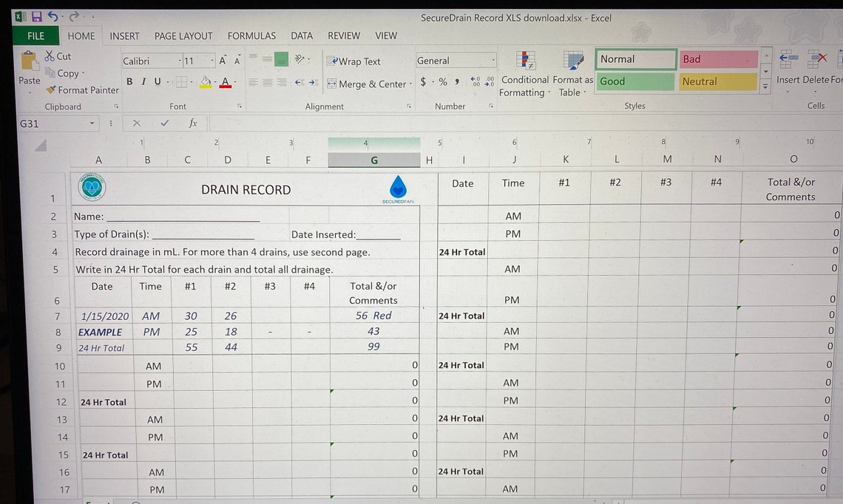Open the Calibri font name dropdown

pos(180,61)
